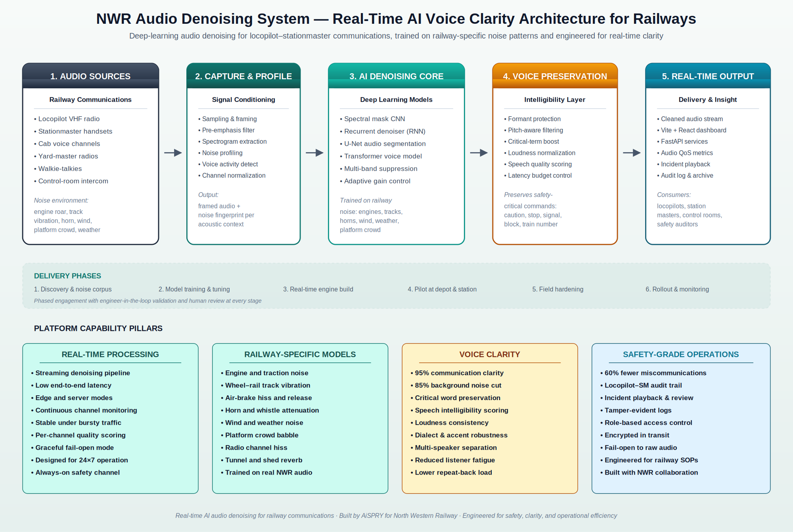This screenshot has height=532, width=793.
Task: Click 'Built with NWR collaboration' item
Action: pyautogui.click(x=649, y=473)
